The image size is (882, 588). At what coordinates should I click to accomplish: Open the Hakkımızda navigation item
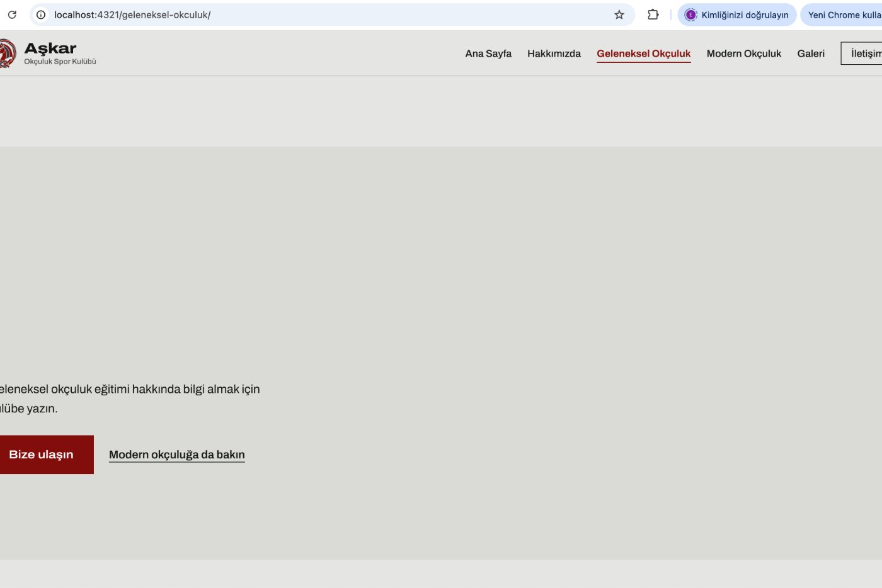pos(554,54)
